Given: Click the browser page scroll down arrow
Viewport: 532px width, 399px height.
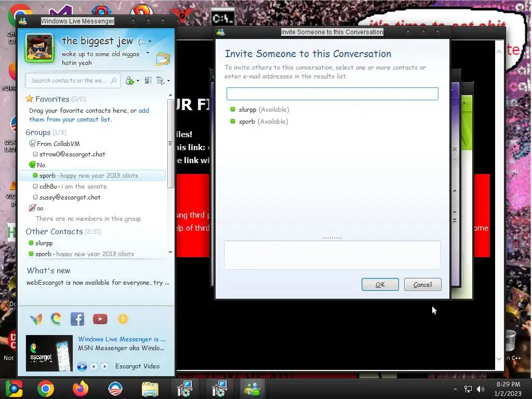Looking at the screenshot, I should point(499,358).
